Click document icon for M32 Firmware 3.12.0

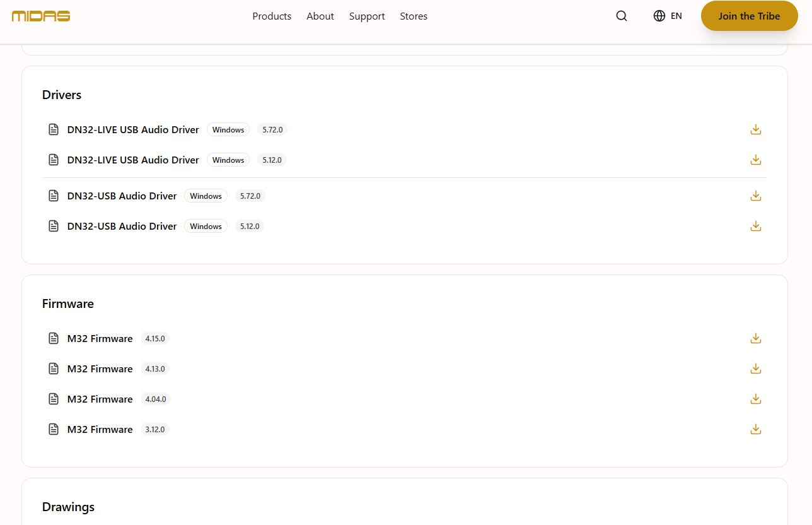coord(54,429)
